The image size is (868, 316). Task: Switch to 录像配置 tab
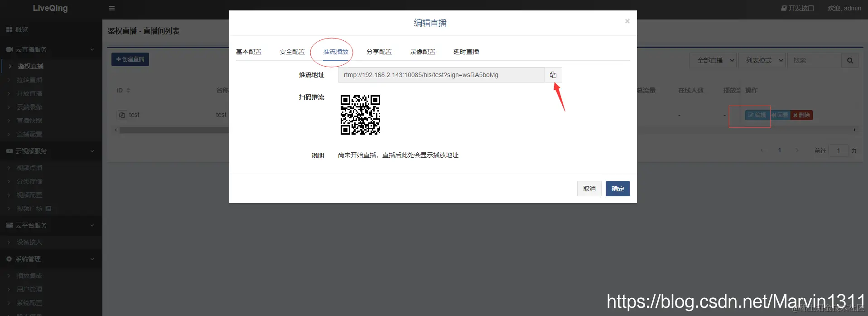423,52
